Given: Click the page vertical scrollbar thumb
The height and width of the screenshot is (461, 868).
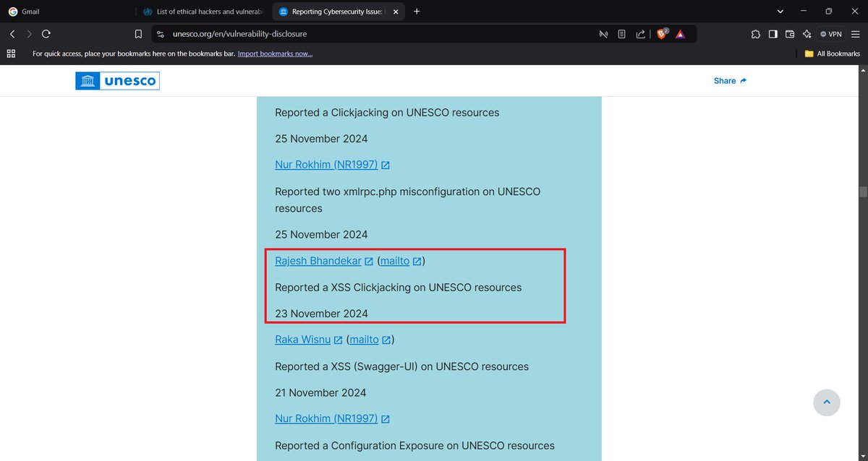Looking at the screenshot, I should pos(863,191).
